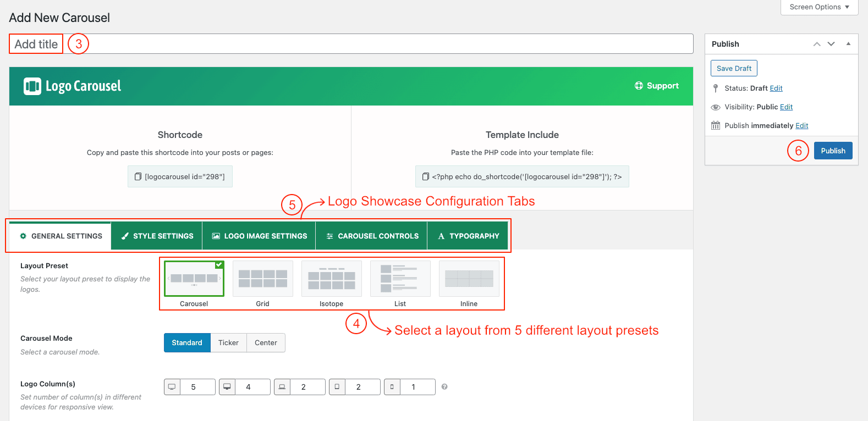Click the Add title input field
The height and width of the screenshot is (421, 868).
tap(351, 44)
